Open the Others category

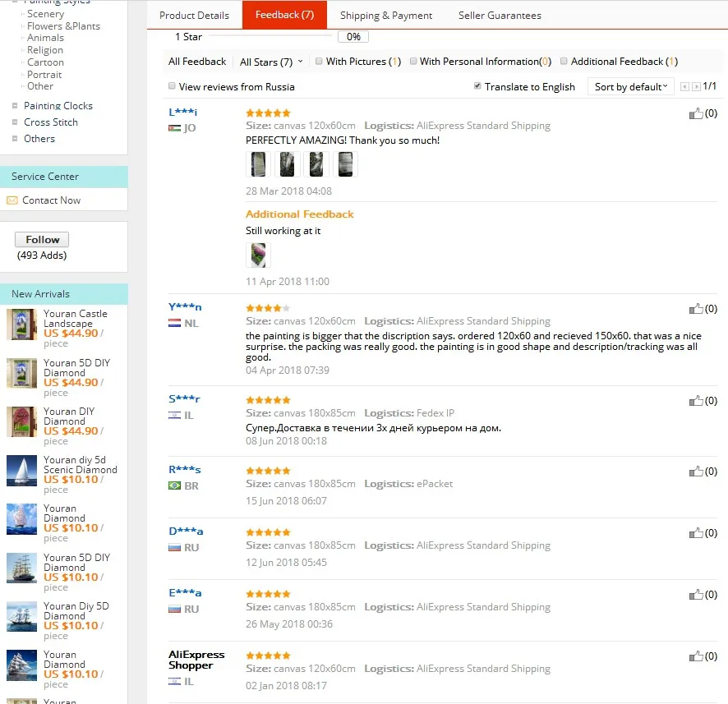tap(39, 139)
